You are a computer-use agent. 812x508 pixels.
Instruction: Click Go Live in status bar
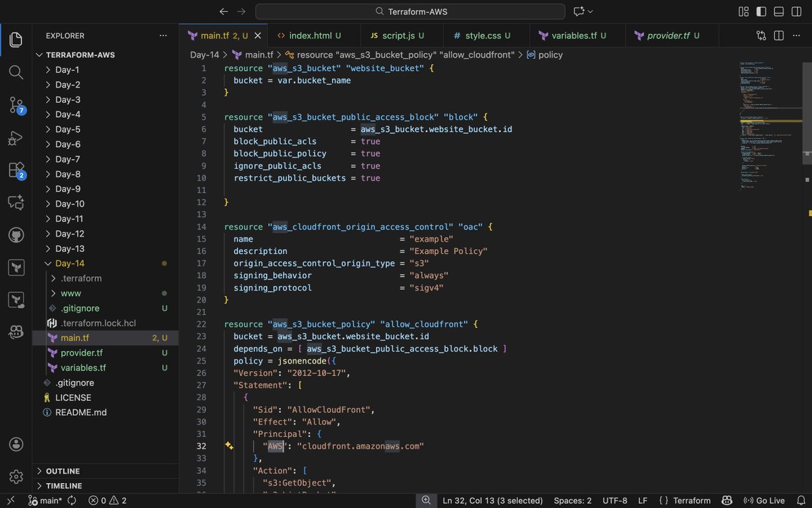tap(763, 501)
